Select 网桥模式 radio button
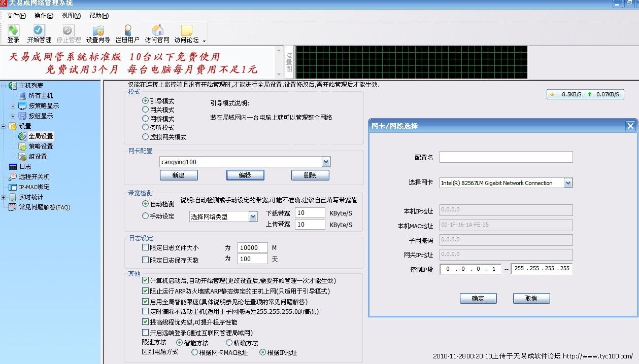Viewport: 639px width, 364px height. click(x=146, y=119)
